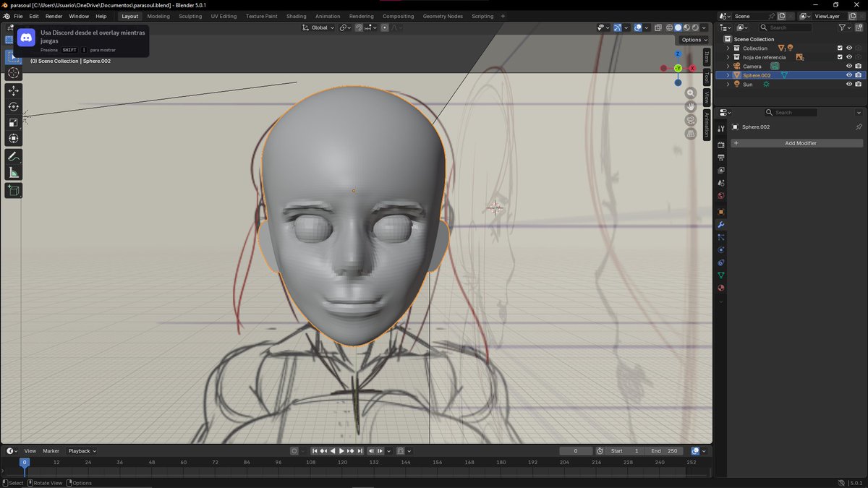The width and height of the screenshot is (868, 488).
Task: Expand the Collection tree item
Action: [x=728, y=48]
